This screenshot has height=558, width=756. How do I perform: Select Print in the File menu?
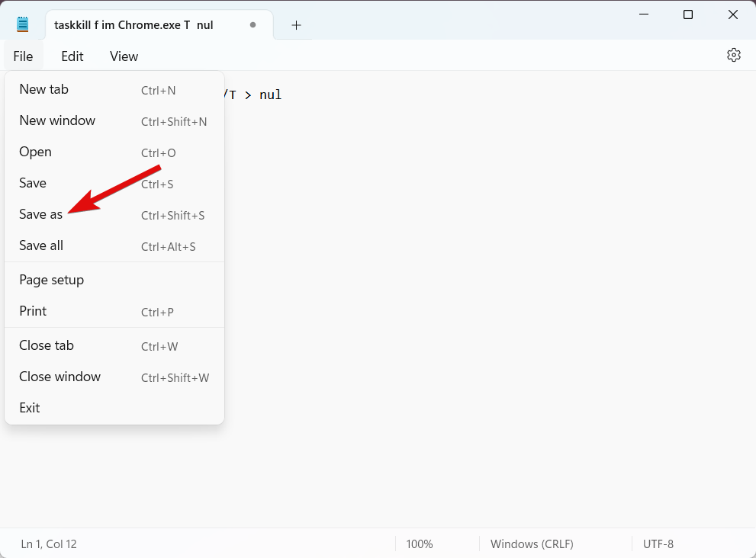point(33,312)
